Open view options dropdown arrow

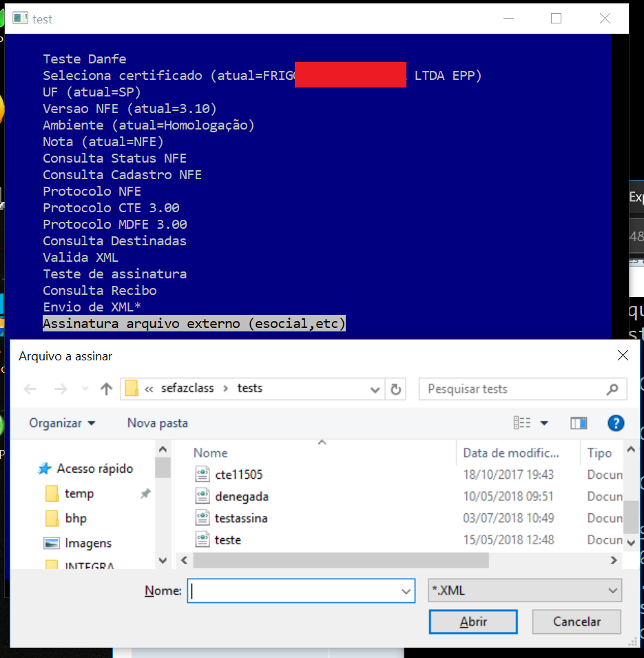tap(544, 423)
